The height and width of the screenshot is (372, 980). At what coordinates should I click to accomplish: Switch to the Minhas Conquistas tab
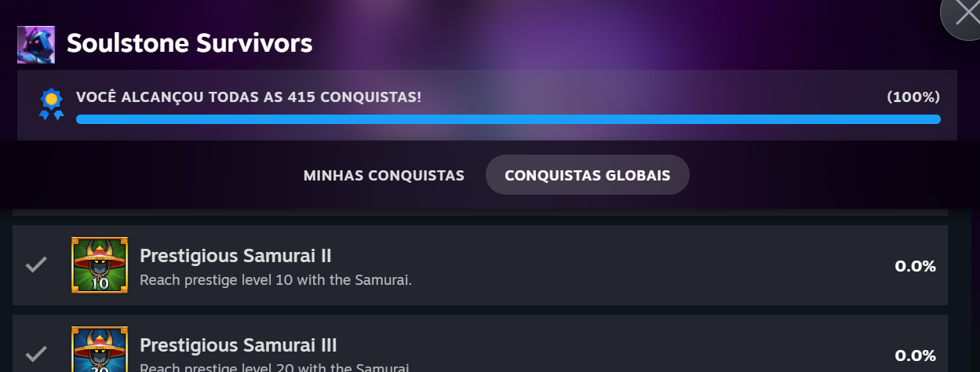pyautogui.click(x=384, y=175)
